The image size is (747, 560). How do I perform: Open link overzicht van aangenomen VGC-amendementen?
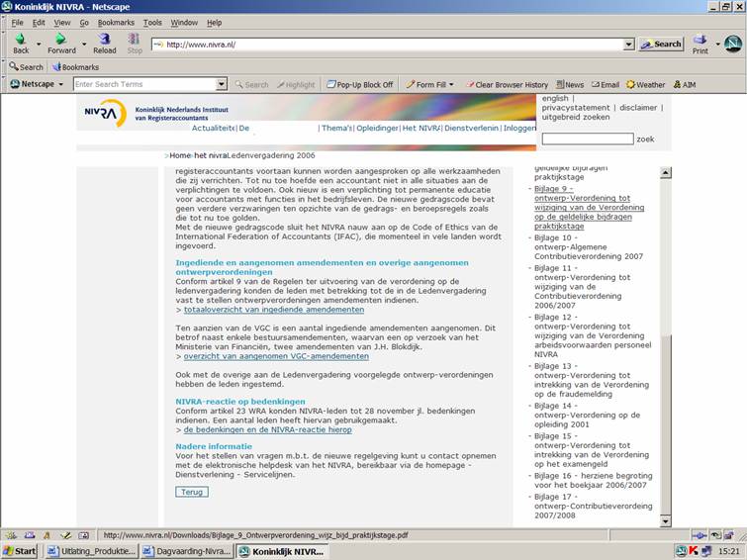pos(276,356)
